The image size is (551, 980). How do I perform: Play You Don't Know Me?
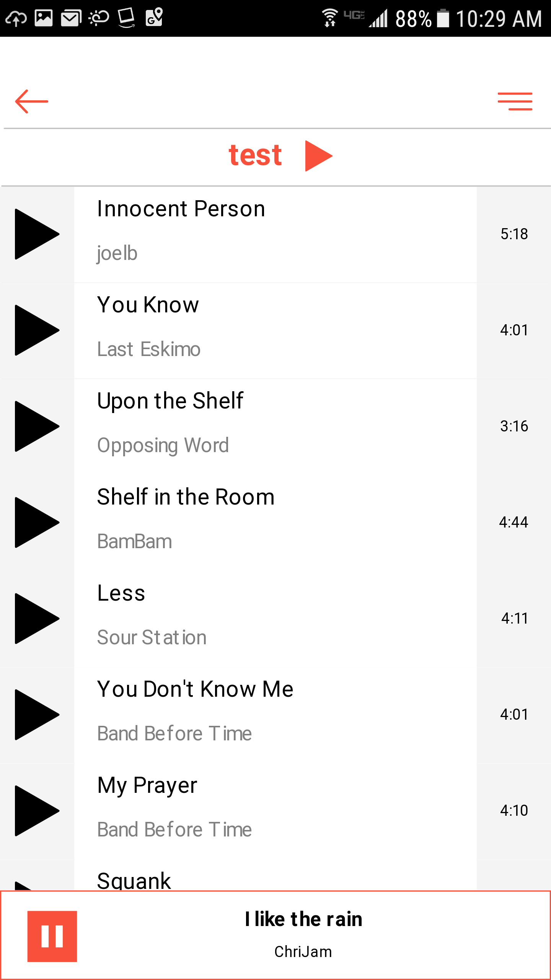(x=37, y=714)
